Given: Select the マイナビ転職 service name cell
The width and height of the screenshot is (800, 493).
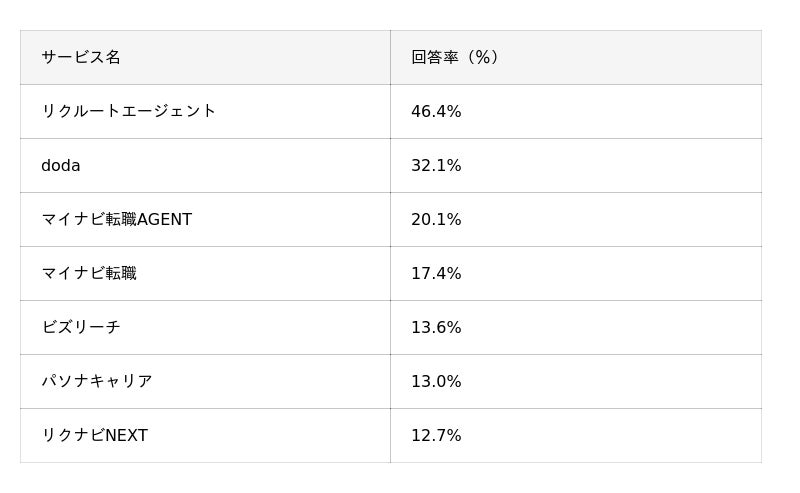Looking at the screenshot, I should coord(89,273).
